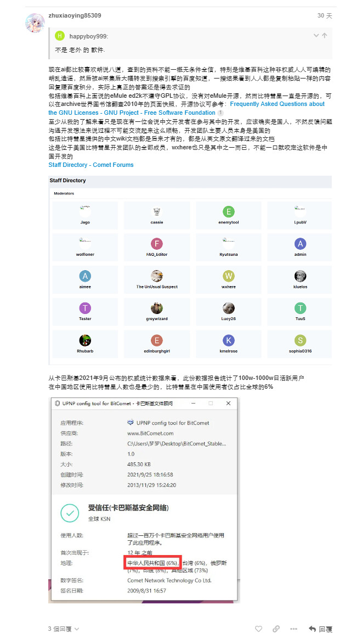Click zhuxiaoying85309's profile avatar

(36, 23)
